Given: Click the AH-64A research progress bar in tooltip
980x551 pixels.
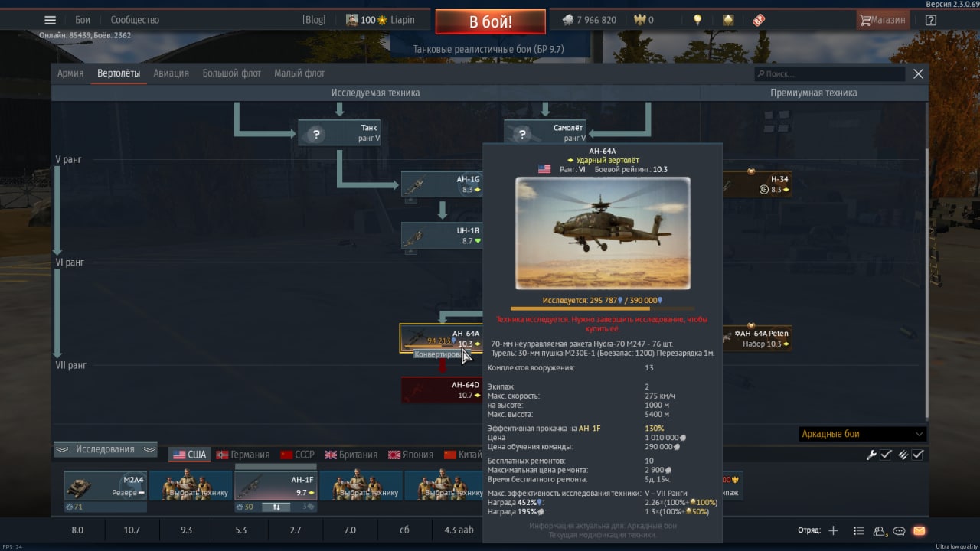Looking at the screenshot, I should (602, 309).
